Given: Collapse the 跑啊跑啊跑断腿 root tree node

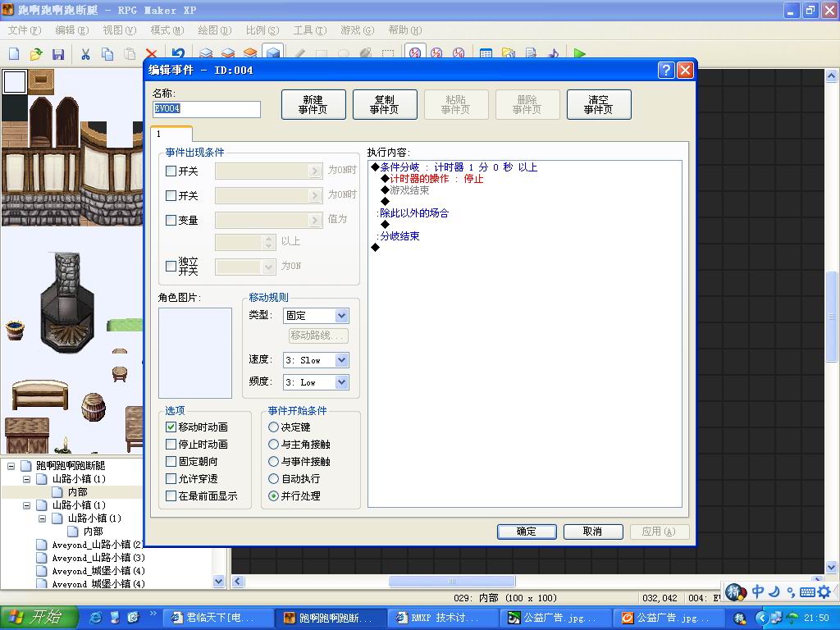Looking at the screenshot, I should click(x=11, y=466).
